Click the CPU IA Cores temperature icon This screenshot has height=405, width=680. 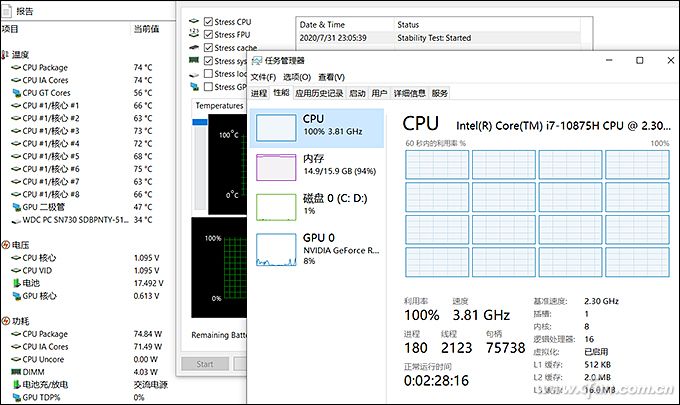(16, 80)
